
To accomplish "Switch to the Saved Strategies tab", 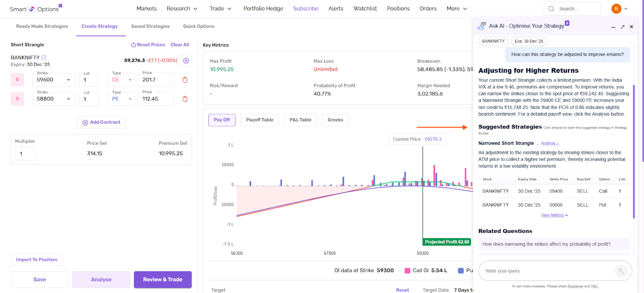I will pyautogui.click(x=150, y=27).
